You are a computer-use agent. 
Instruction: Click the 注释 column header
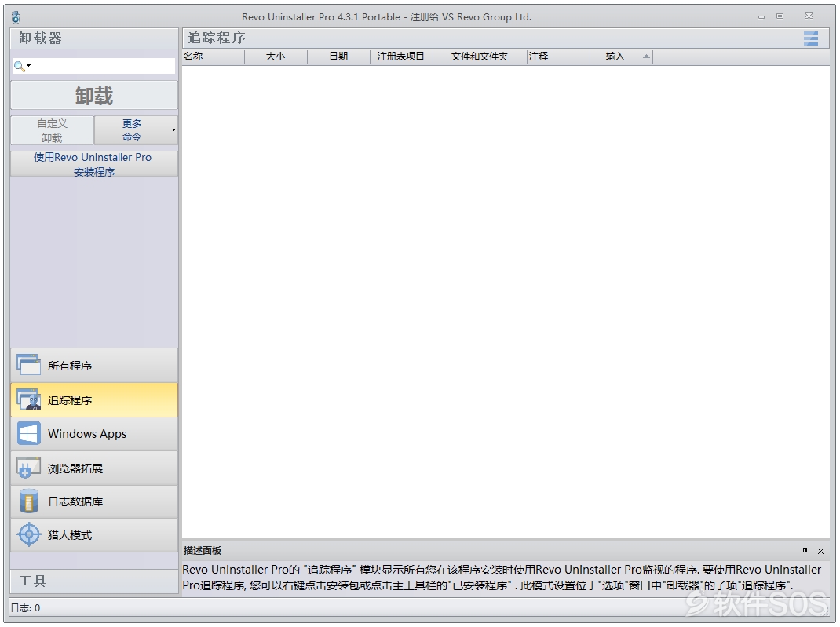click(x=559, y=57)
